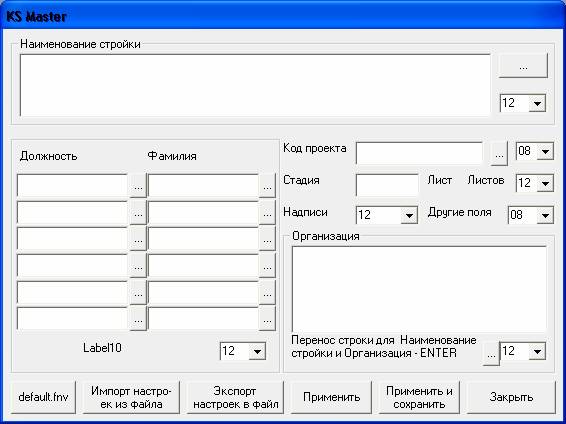Click Экспорт настроек в файл button

point(235,397)
